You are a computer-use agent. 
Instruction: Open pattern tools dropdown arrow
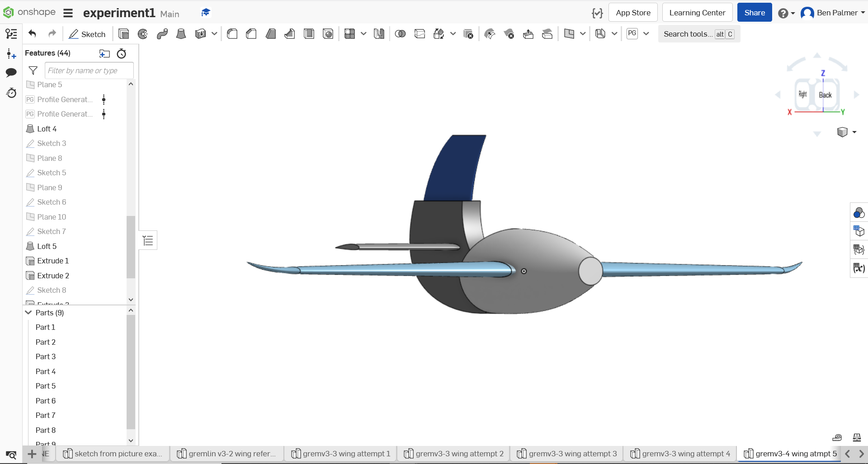coord(363,34)
